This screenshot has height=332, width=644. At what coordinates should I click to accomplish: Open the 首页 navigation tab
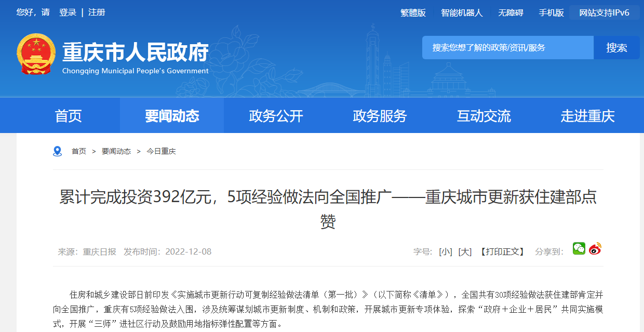pos(69,116)
